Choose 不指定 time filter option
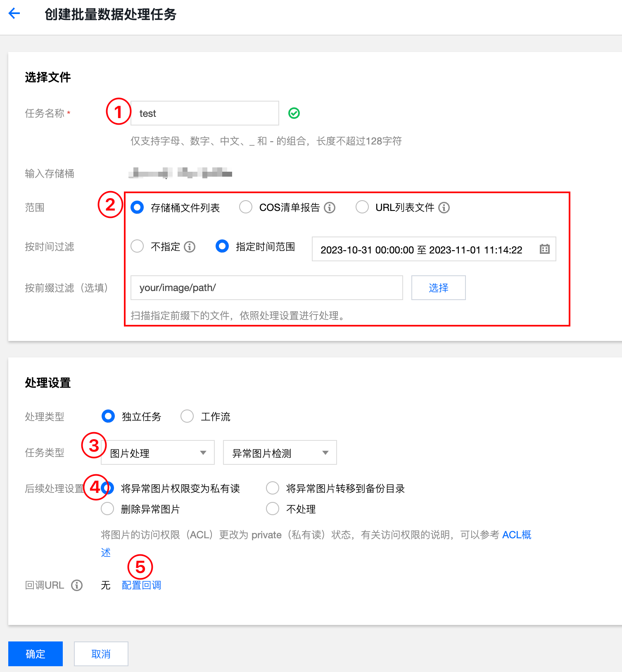 point(137,246)
